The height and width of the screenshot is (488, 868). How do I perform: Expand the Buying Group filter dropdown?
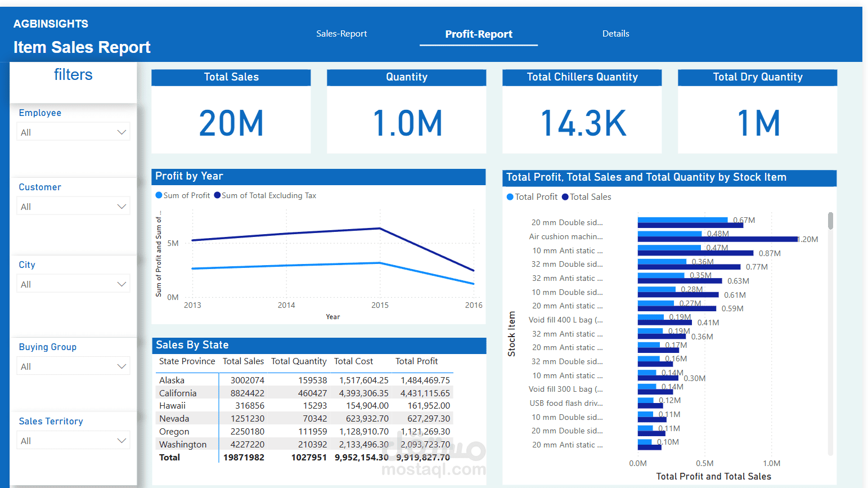click(73, 366)
